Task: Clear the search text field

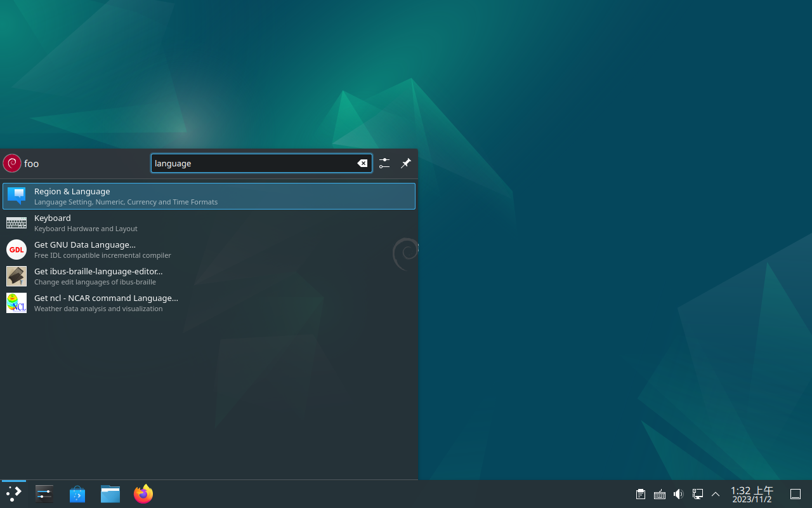Action: pos(362,163)
